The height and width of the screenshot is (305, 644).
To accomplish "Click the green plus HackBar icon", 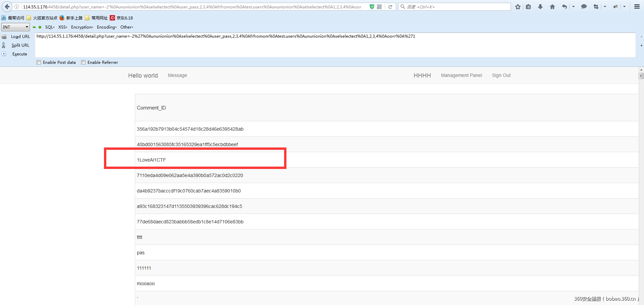I will 40,27.
